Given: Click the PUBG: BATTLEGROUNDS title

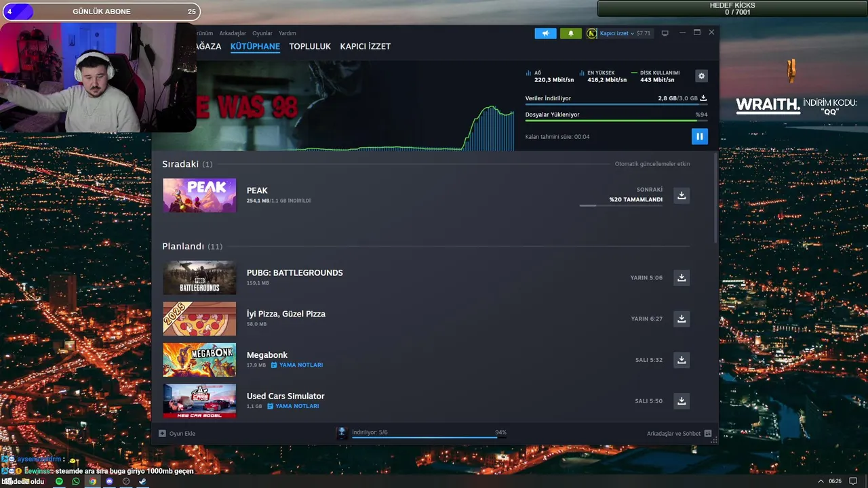Looking at the screenshot, I should [x=295, y=272].
